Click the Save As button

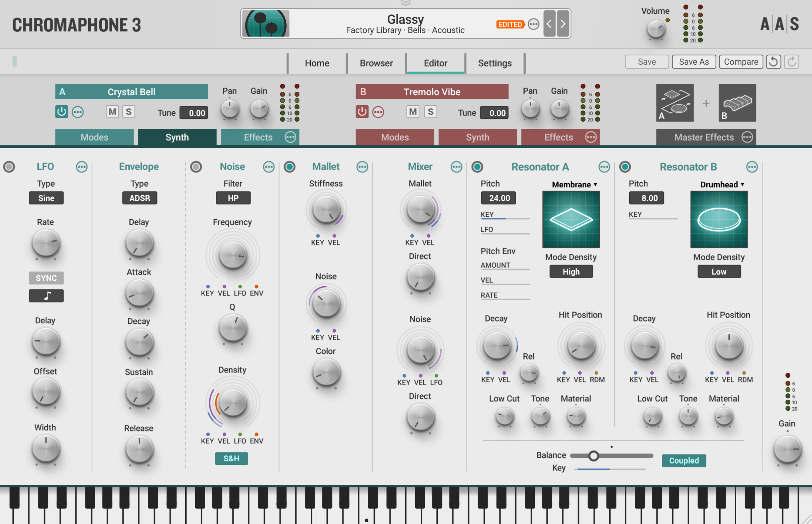coord(694,61)
